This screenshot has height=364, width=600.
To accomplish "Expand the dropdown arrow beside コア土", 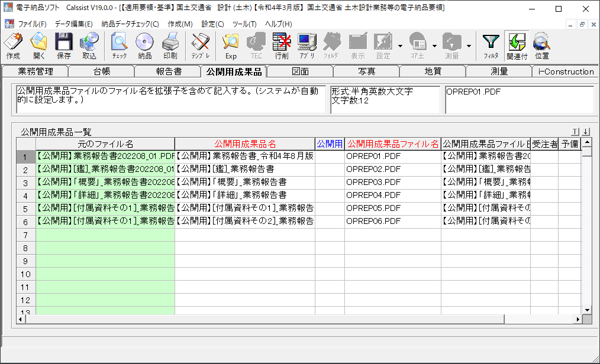I will 435,46.
